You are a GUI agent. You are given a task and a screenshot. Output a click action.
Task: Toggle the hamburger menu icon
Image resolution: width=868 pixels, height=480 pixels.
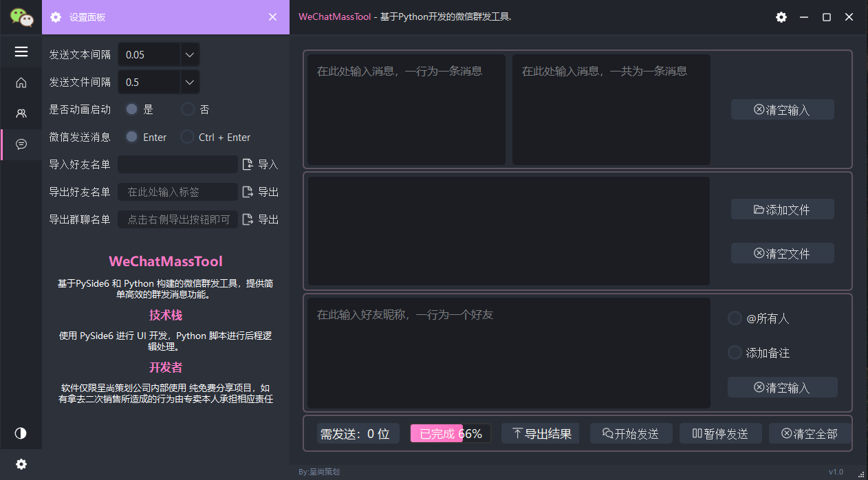tap(21, 52)
